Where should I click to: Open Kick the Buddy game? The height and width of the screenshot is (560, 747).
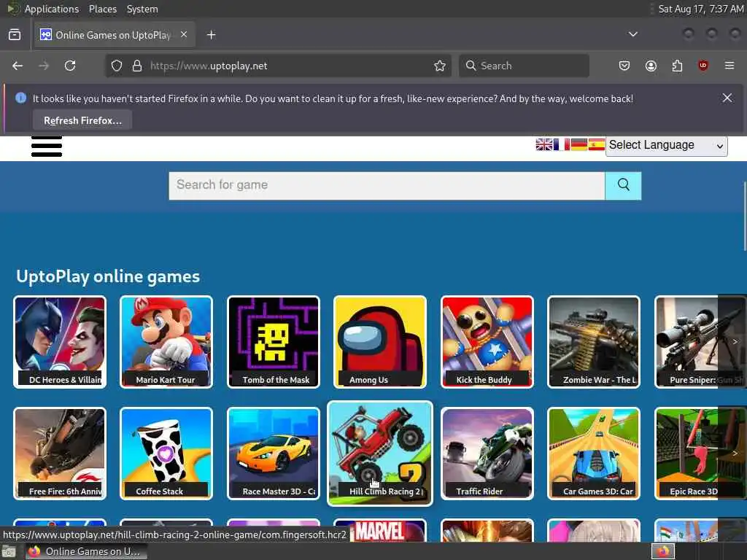(487, 342)
